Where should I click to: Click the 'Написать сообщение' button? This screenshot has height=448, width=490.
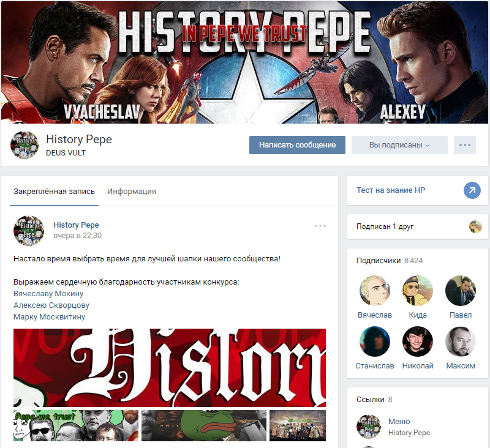point(297,145)
